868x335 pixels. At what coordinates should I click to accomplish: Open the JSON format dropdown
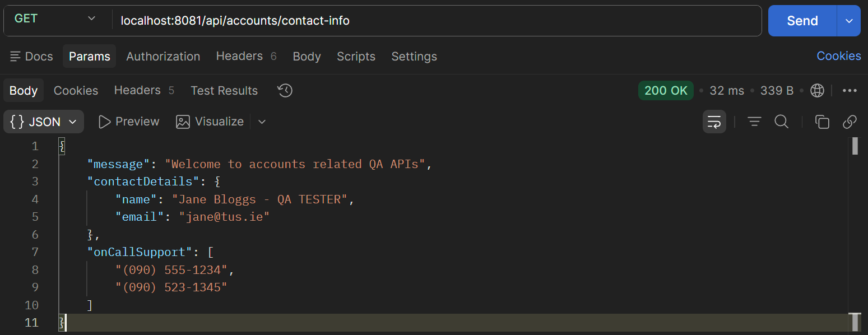tap(44, 122)
